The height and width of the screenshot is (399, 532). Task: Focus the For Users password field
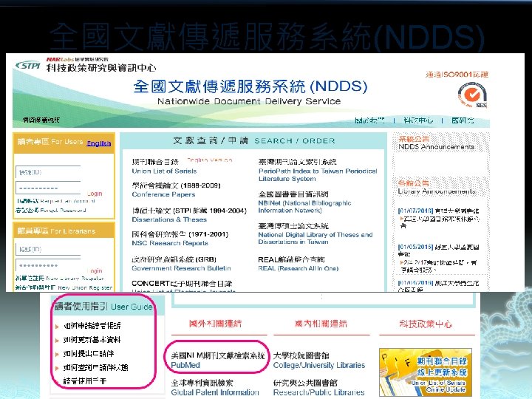[x=48, y=188]
